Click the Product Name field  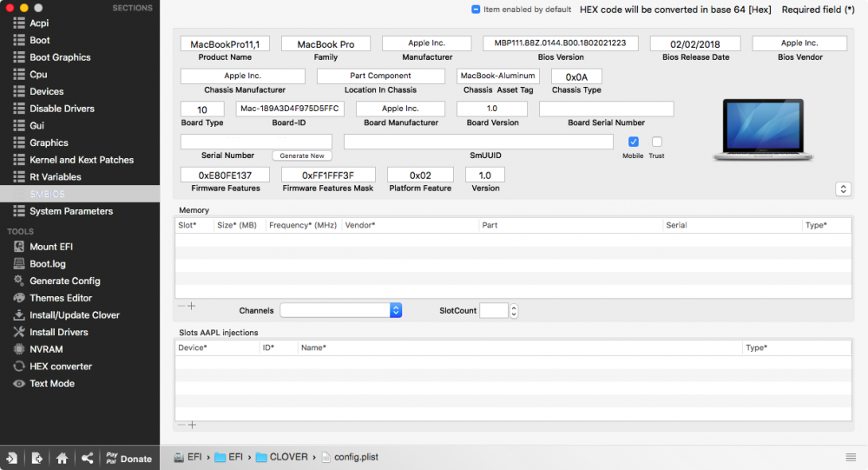[225, 43]
